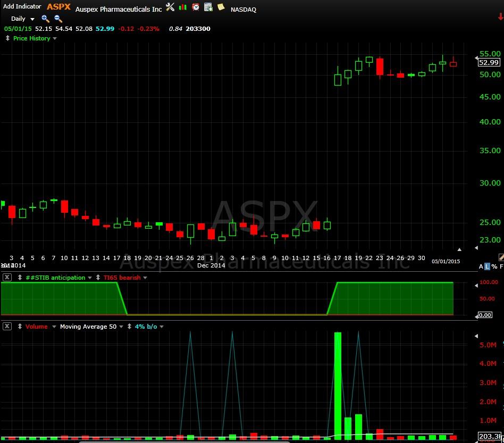The height and width of the screenshot is (443, 504).
Task: Click the left arrow next to 100.00 indicator scale
Action: pos(476,286)
